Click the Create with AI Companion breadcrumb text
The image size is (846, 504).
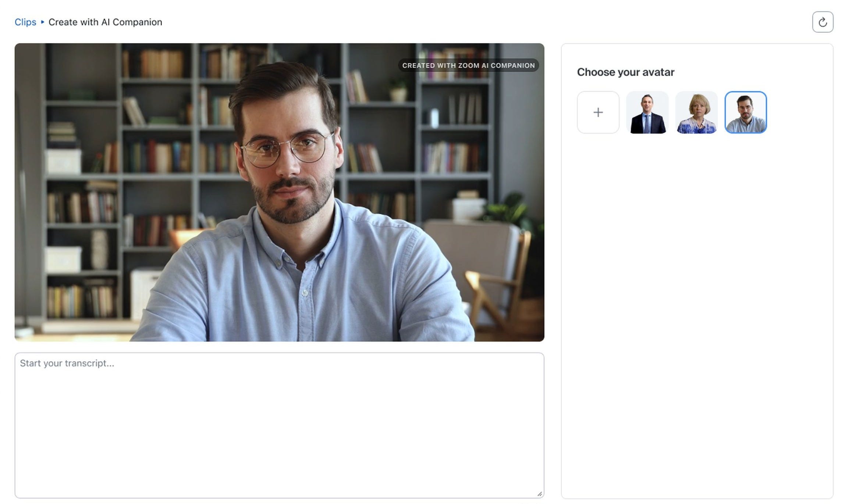(x=105, y=22)
